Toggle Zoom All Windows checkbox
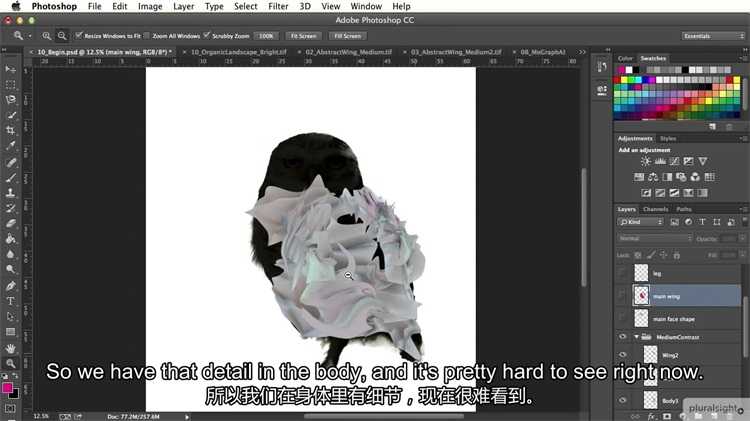Screen dimensions: 750x421 click(x=147, y=35)
